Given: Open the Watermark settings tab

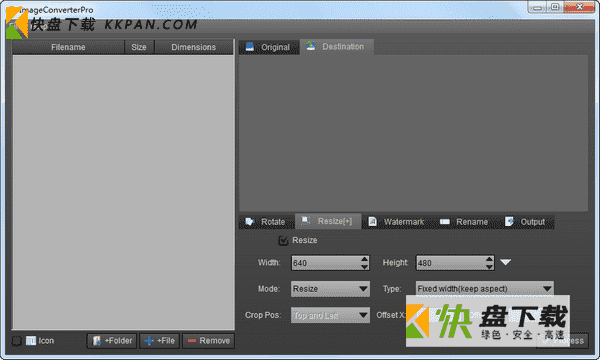Looking at the screenshot, I should [396, 222].
